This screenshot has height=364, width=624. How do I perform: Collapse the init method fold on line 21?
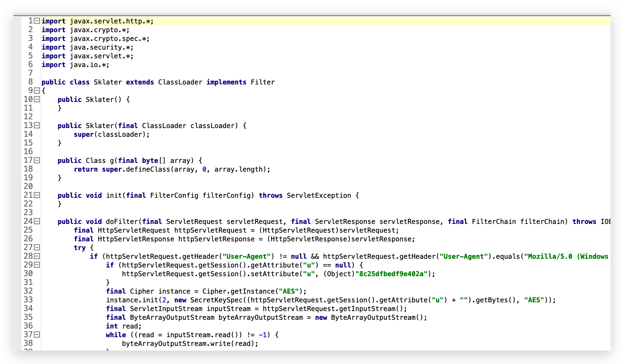(37, 195)
